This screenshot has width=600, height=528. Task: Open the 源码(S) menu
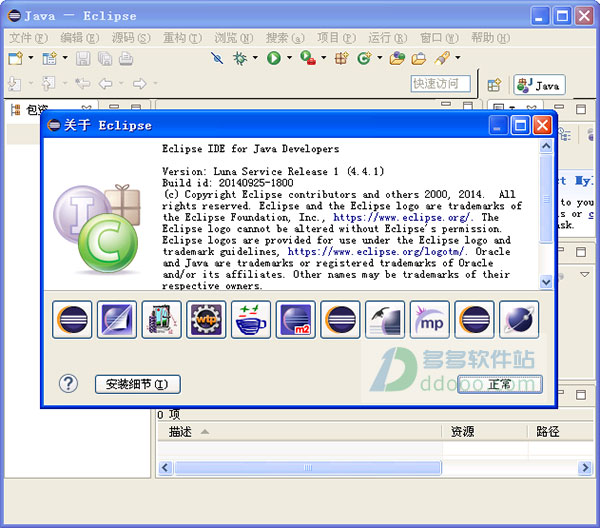(131, 38)
